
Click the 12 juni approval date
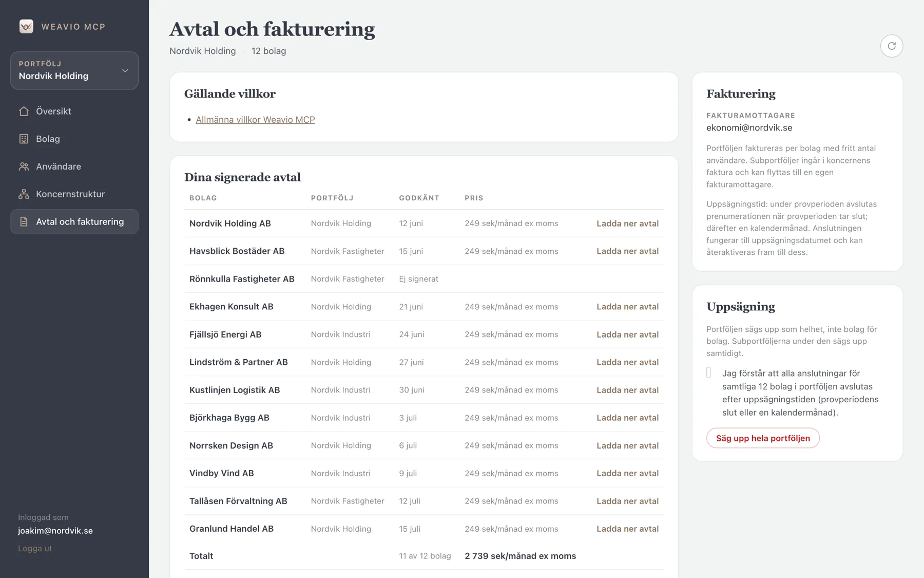(x=411, y=223)
